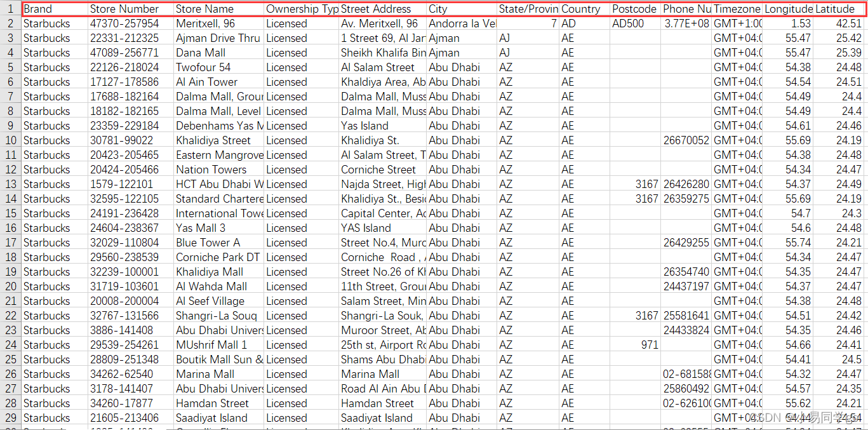The width and height of the screenshot is (868, 430).
Task: Click store name 'Marina Mall'
Action: point(219,374)
